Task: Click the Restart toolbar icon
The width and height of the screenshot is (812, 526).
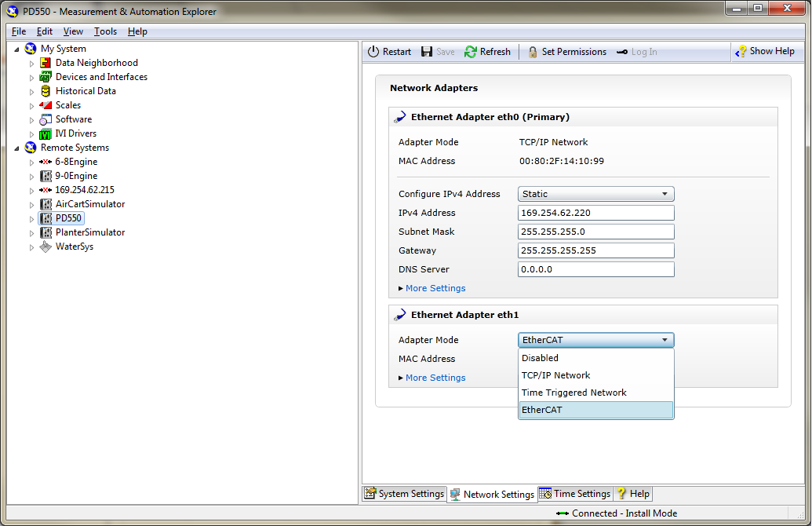Action: (373, 52)
